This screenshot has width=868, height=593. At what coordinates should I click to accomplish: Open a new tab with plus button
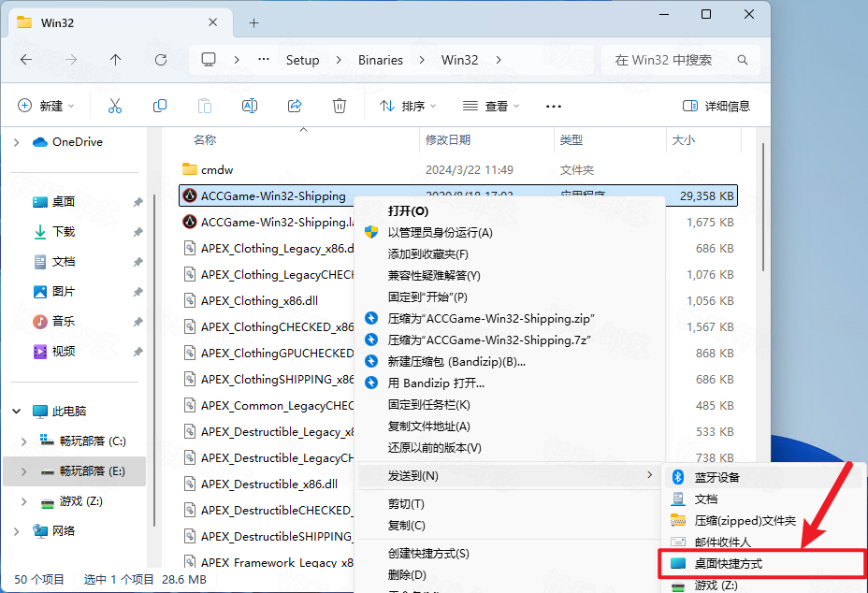pos(253,22)
